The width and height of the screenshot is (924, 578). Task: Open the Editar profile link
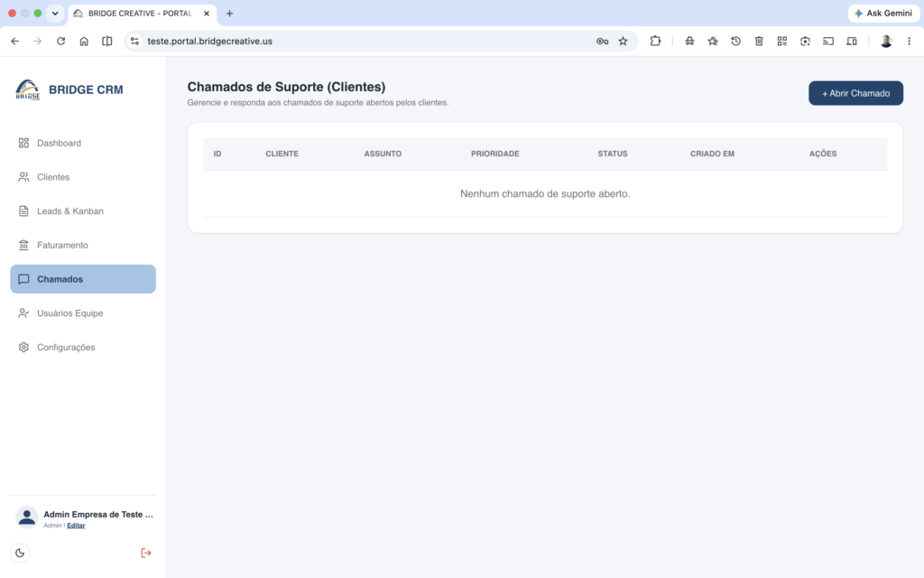coord(76,526)
